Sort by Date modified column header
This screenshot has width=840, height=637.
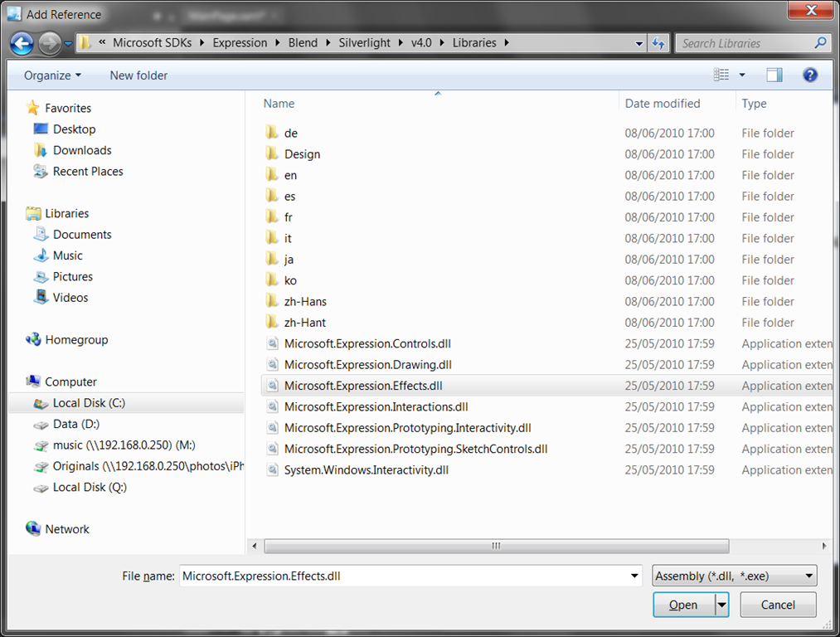point(663,104)
